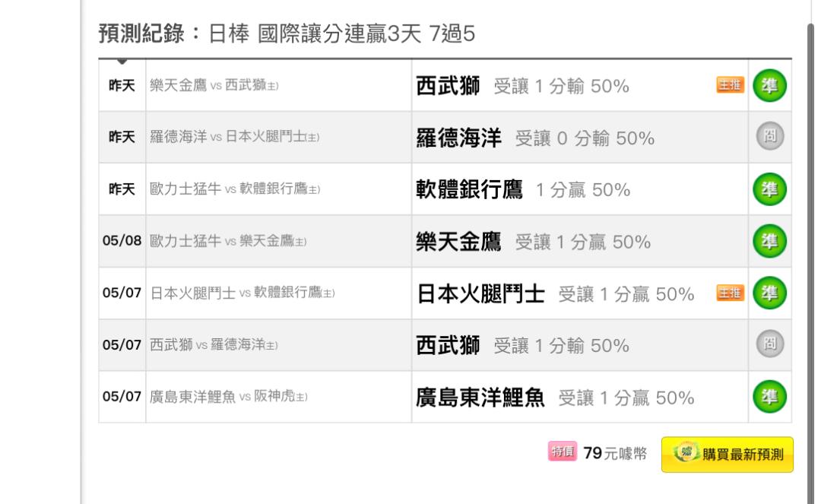Image resolution: width=821 pixels, height=504 pixels.
Task: Click 預測紀錄 heading title
Action: 141,33
